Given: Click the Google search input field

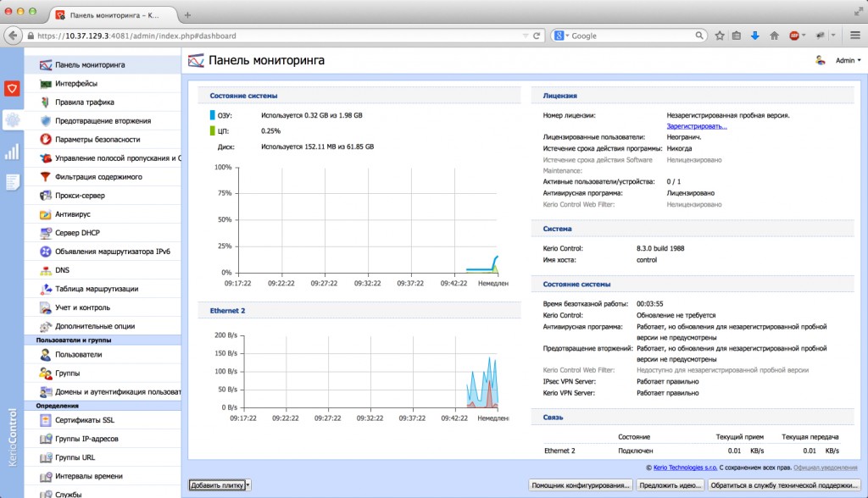Looking at the screenshot, I should pos(632,36).
